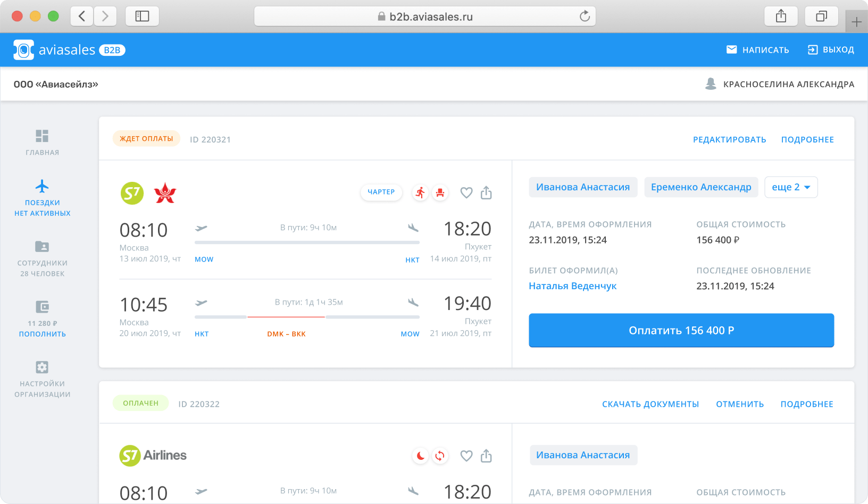The height and width of the screenshot is (504, 868).
Task: Expand the 'еще 2' passengers dropdown
Action: (x=790, y=187)
